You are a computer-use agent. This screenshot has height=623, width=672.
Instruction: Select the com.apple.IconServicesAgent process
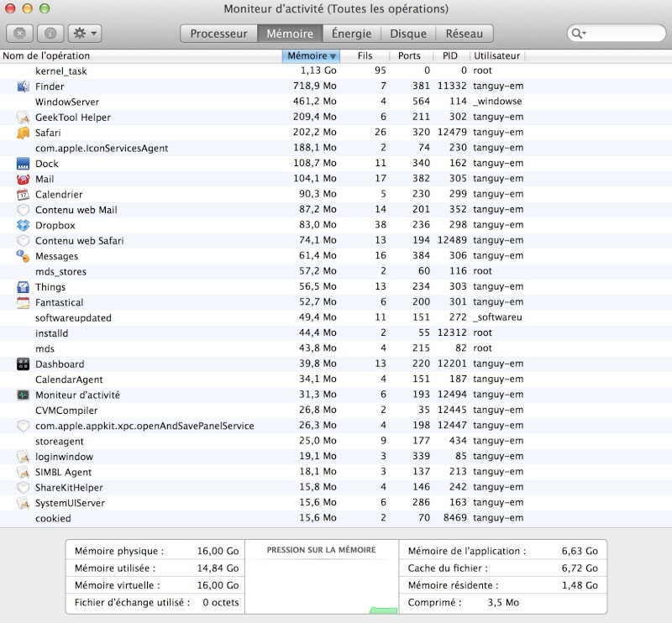coord(336,149)
